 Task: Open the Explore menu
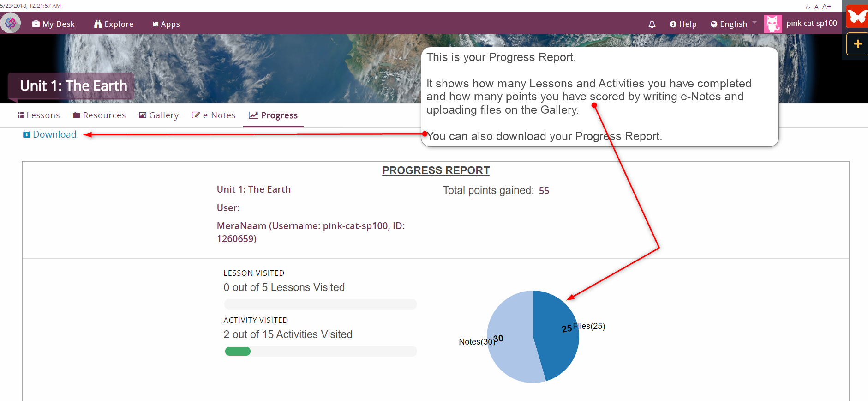114,24
